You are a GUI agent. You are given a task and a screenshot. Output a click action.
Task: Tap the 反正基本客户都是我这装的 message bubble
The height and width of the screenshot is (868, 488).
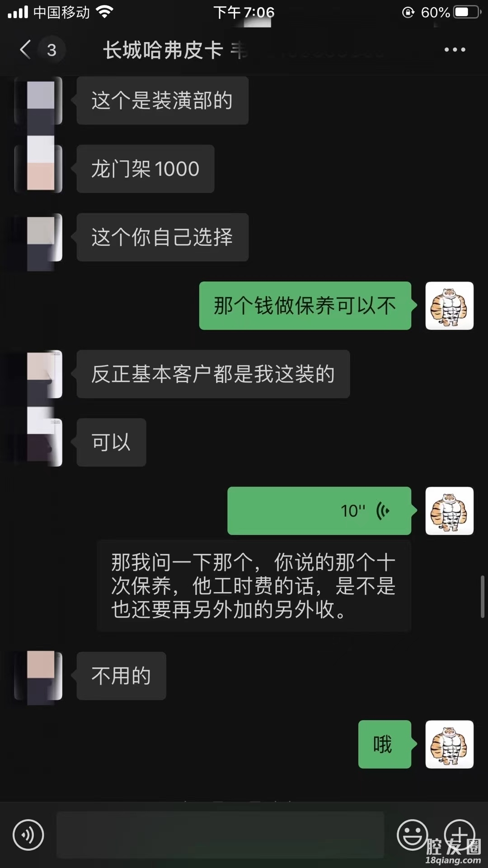pos(213,374)
